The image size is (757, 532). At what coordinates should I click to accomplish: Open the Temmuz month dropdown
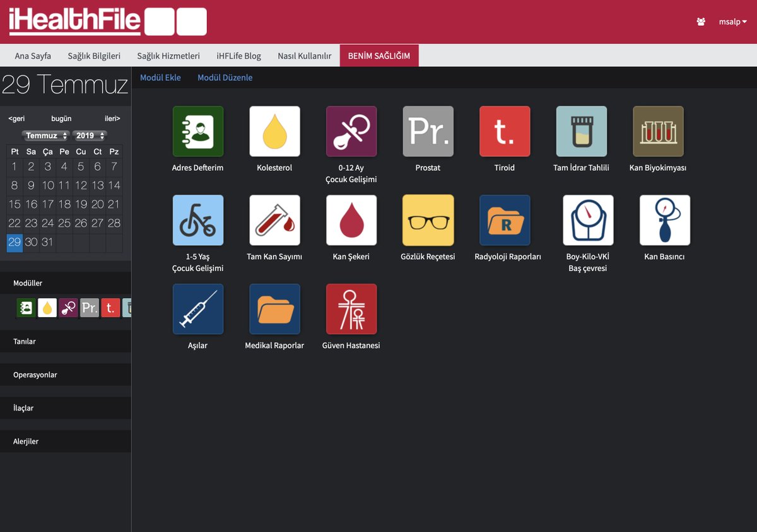click(x=45, y=136)
